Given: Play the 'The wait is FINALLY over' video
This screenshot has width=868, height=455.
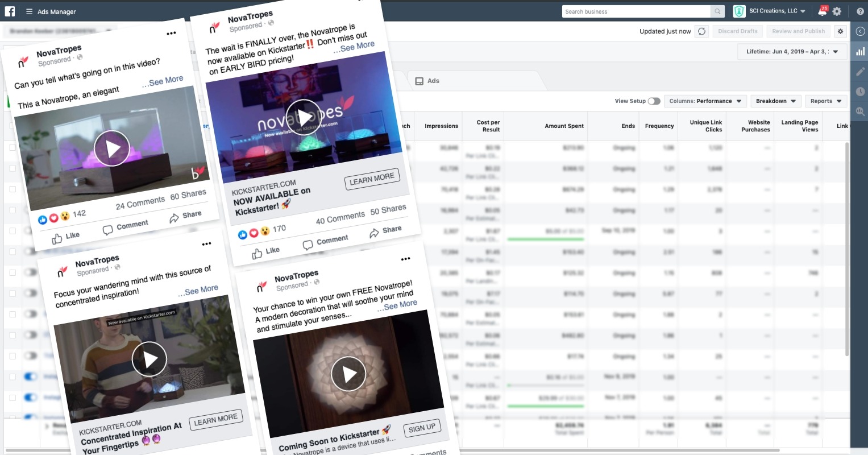Looking at the screenshot, I should coord(304,118).
